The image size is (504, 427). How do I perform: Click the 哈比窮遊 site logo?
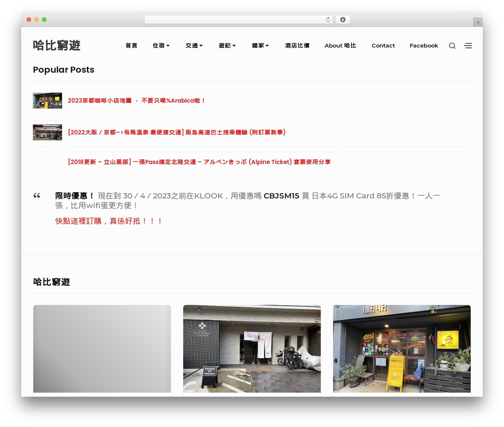click(x=57, y=45)
